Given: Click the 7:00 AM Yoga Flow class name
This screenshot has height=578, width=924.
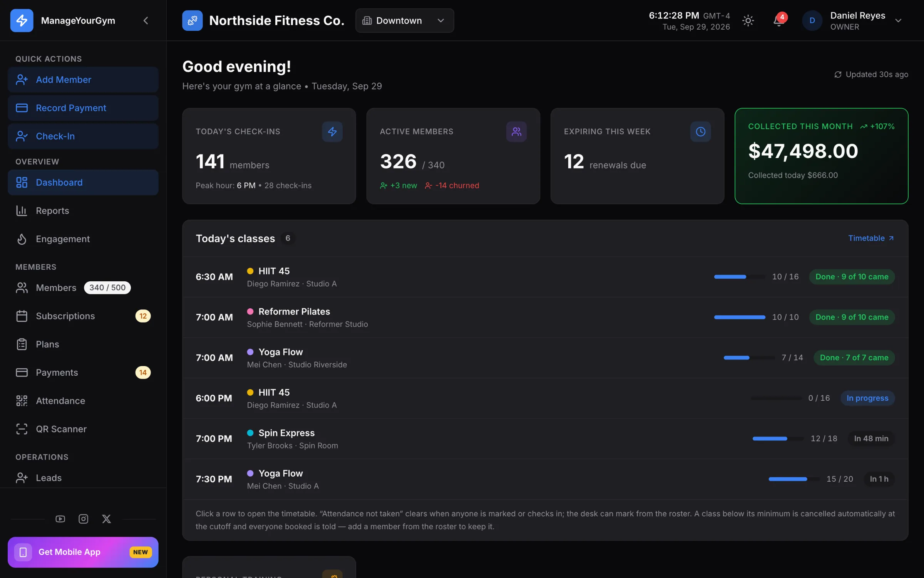Looking at the screenshot, I should 281,352.
